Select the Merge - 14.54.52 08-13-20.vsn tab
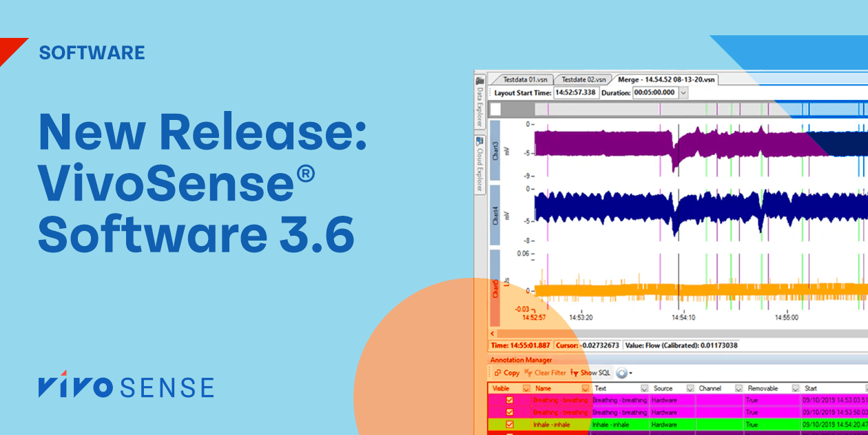This screenshot has width=868, height=435. point(665,79)
